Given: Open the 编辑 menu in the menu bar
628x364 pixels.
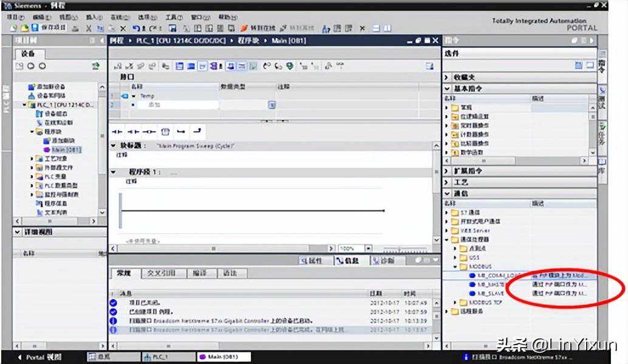Looking at the screenshot, I should (38, 18).
